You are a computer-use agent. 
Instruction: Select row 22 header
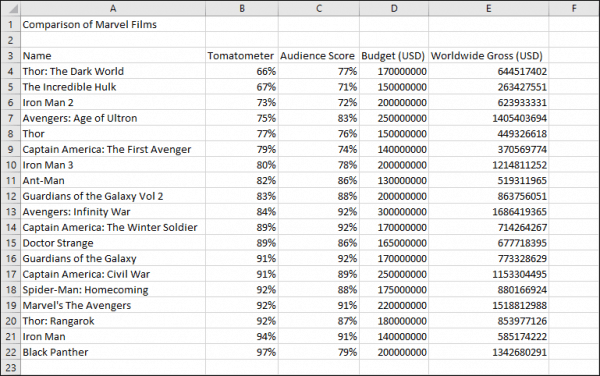pyautogui.click(x=10, y=352)
